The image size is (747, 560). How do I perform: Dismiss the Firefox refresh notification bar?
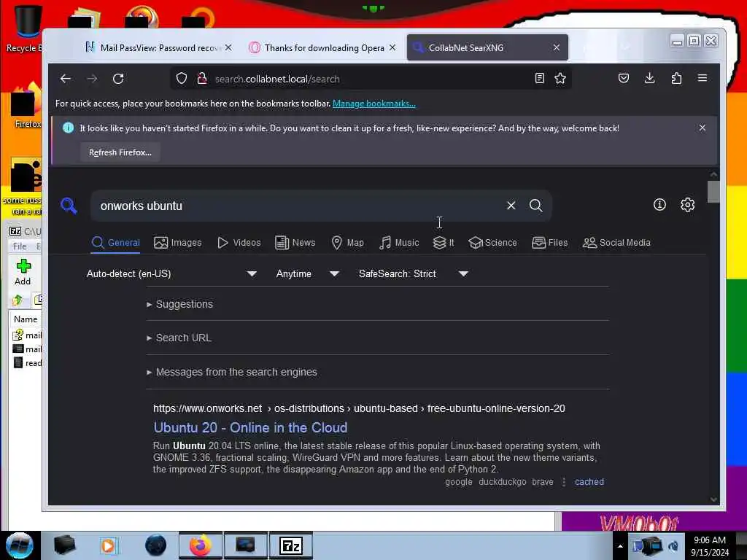703,128
